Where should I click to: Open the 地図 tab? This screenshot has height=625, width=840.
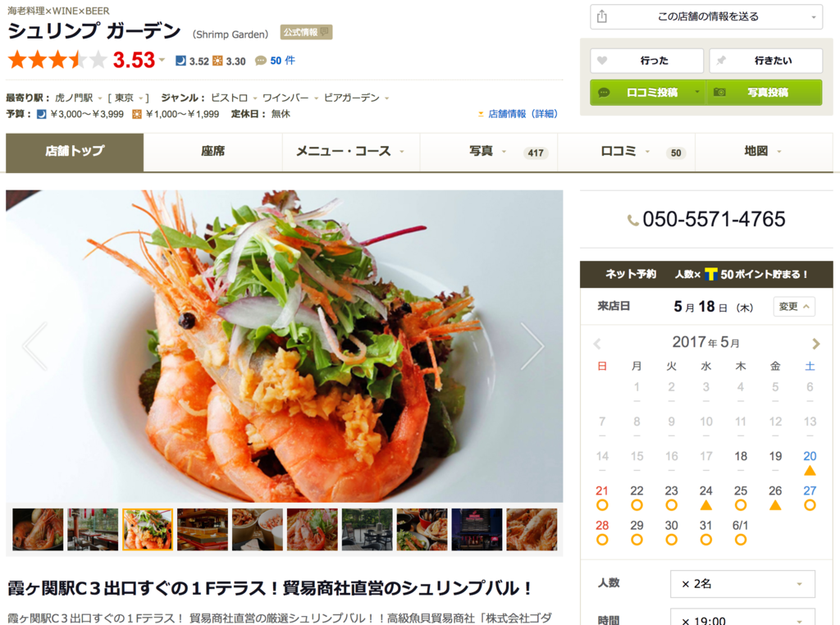764,152
